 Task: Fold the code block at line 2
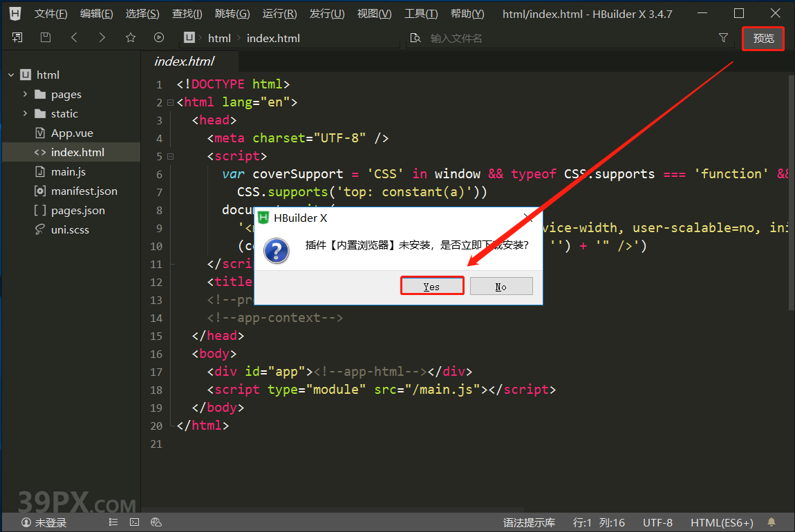click(x=170, y=102)
